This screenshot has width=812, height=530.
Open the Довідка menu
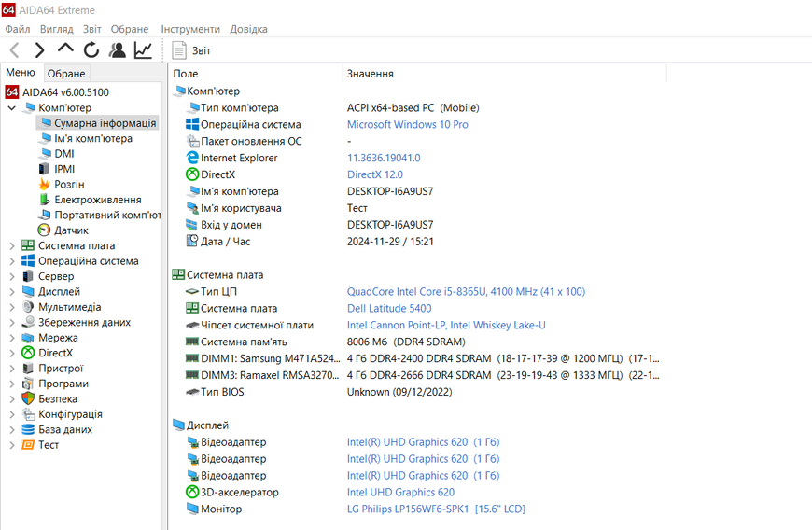pyautogui.click(x=248, y=29)
